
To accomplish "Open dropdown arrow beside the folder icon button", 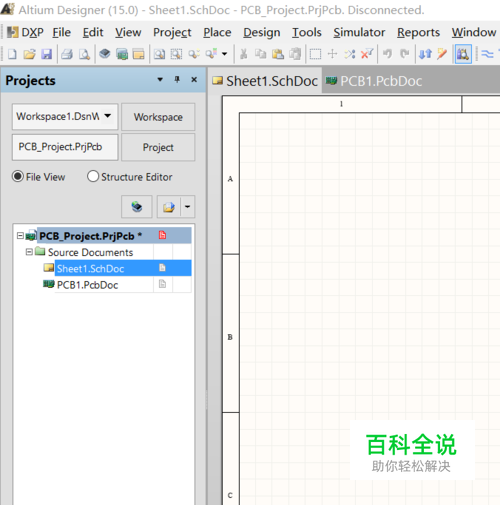I will click(188, 207).
